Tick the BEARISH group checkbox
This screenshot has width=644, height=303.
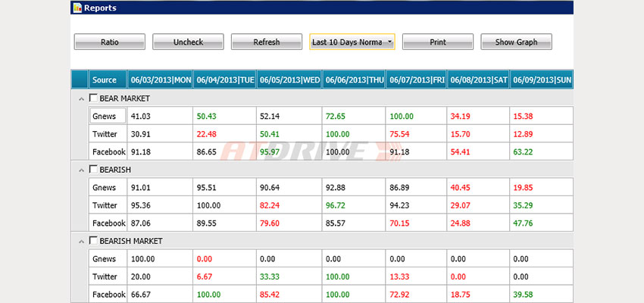click(93, 169)
